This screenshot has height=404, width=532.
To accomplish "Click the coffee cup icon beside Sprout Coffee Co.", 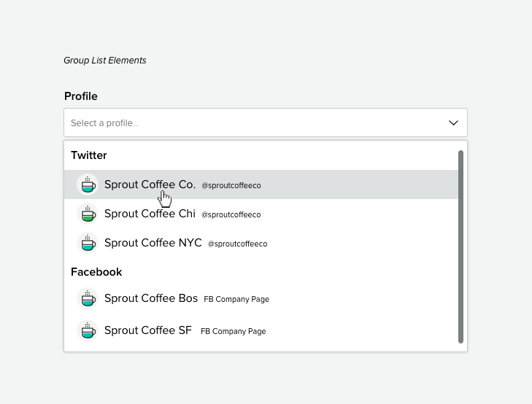I will [88, 184].
